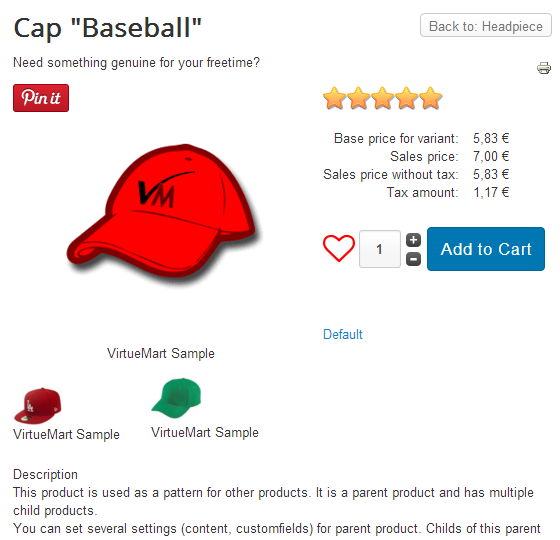
Task: Increase quantity with the plus icon
Action: point(413,240)
